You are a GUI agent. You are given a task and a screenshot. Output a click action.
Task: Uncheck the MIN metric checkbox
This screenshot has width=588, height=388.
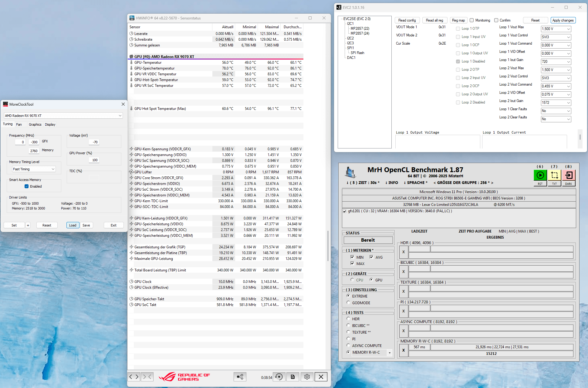352,257
